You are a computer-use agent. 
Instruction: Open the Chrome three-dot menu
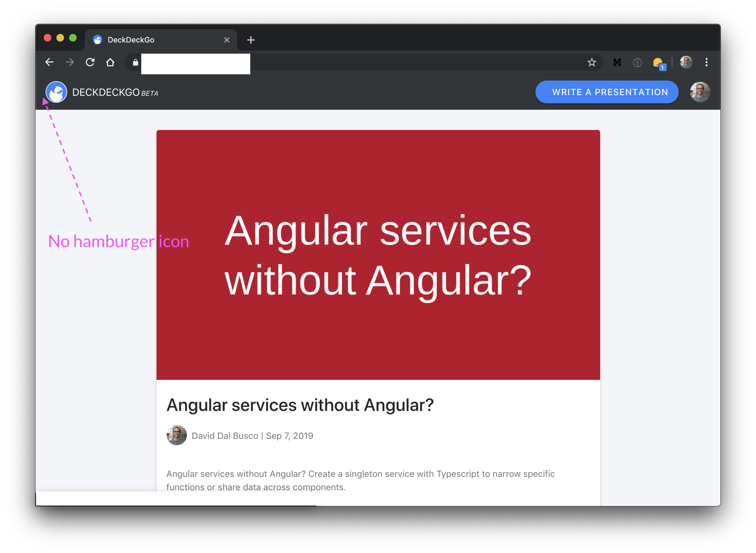(x=707, y=62)
